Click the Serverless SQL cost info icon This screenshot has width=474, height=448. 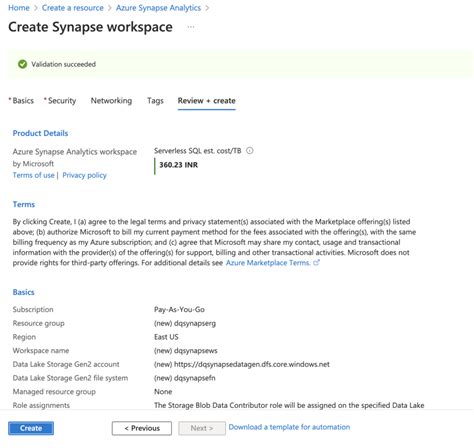click(250, 151)
